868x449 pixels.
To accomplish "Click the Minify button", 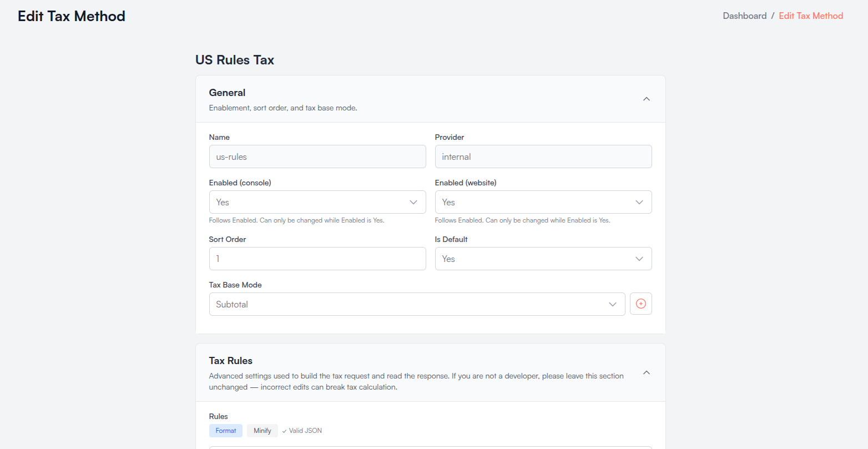I will point(263,431).
